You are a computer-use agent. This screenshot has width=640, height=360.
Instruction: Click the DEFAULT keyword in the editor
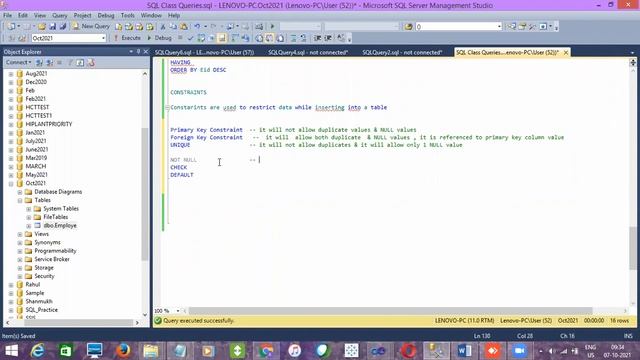pos(182,175)
